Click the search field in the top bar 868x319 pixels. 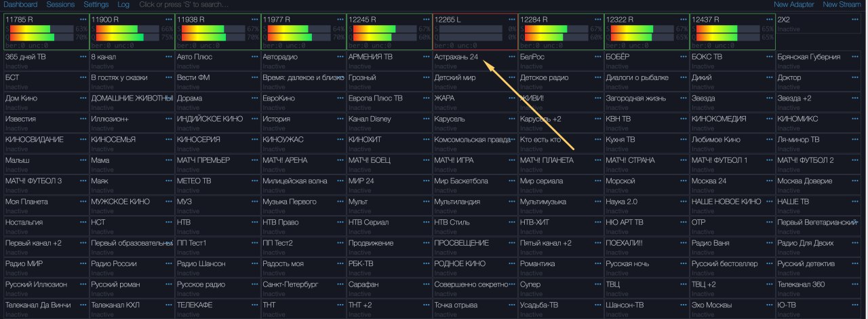click(x=183, y=4)
